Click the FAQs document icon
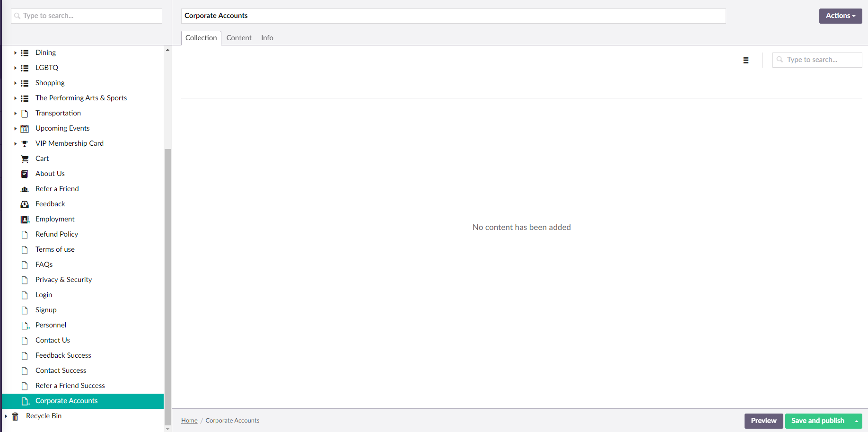This screenshot has height=432, width=868. (25, 265)
